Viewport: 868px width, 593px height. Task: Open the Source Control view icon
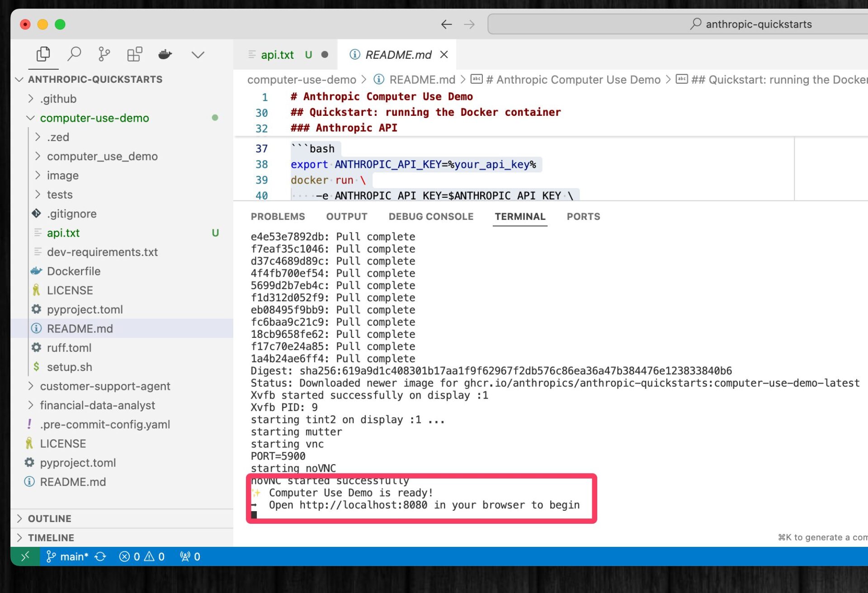104,54
